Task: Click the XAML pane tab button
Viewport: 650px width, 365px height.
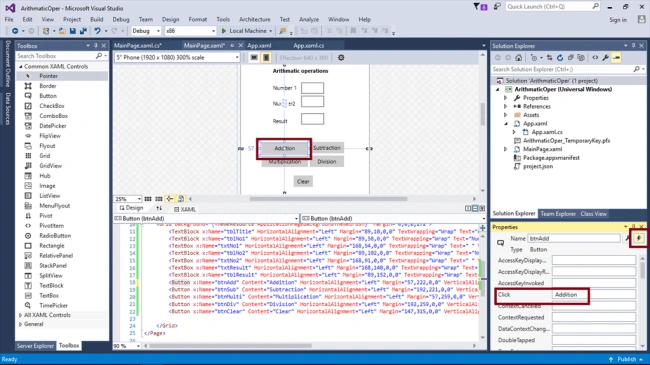Action: pos(185,209)
